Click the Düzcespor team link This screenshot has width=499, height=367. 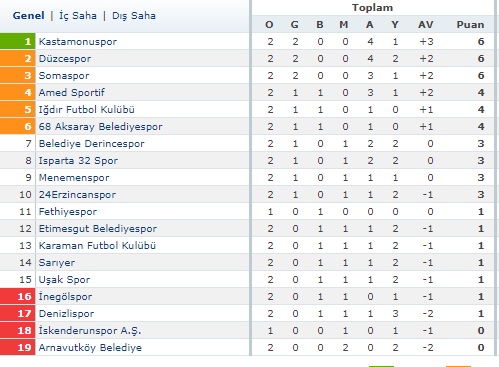(65, 59)
